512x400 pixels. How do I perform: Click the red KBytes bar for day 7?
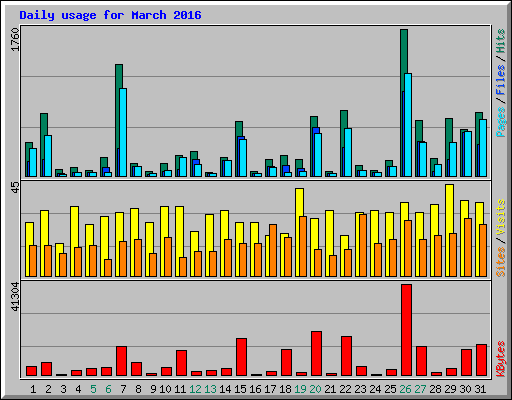coord(121,361)
